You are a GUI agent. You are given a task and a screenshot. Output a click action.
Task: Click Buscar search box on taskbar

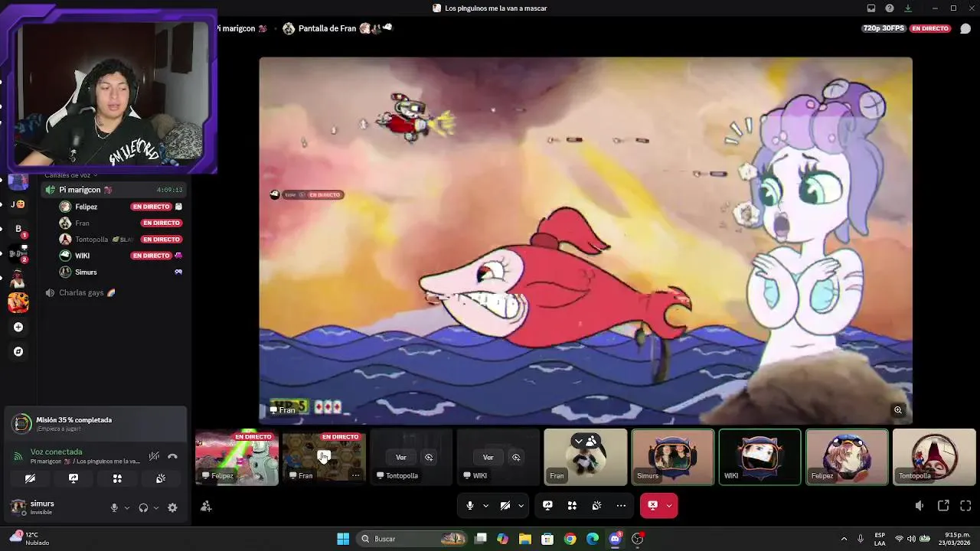(413, 539)
